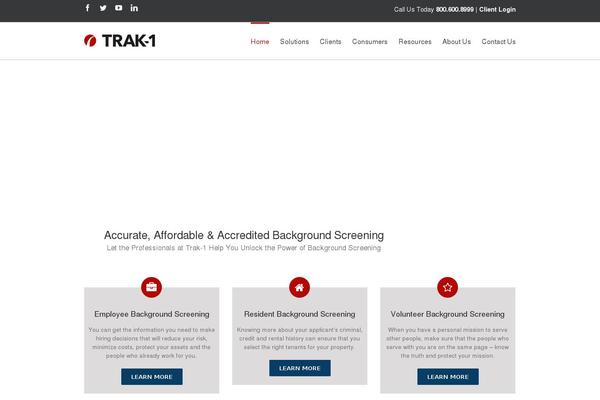Click the 'Let the Professionals at Trak-1' subtitle

click(244, 248)
